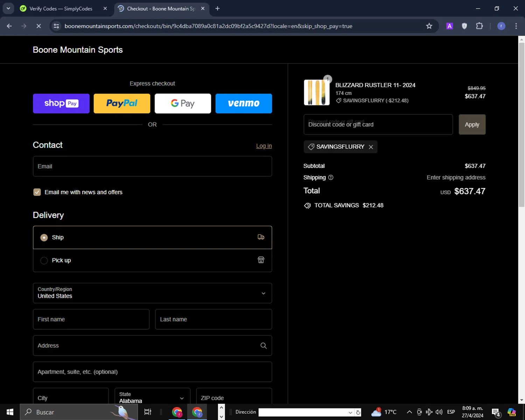Click the Discount code or gift card field
Viewport: 525px width, 420px height.
(378, 125)
